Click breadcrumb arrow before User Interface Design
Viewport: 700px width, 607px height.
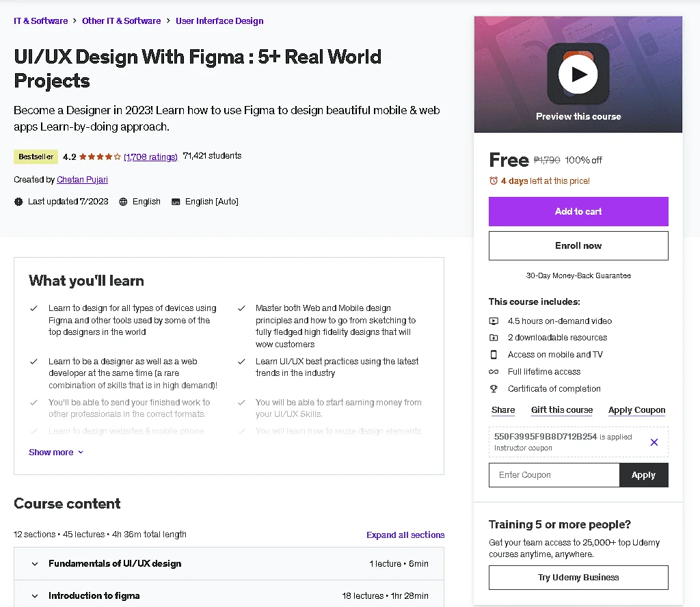click(168, 21)
